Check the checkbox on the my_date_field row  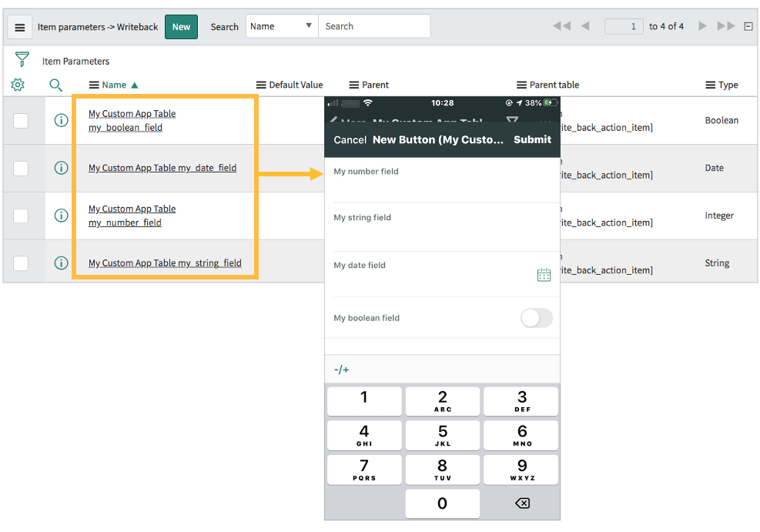(21, 168)
